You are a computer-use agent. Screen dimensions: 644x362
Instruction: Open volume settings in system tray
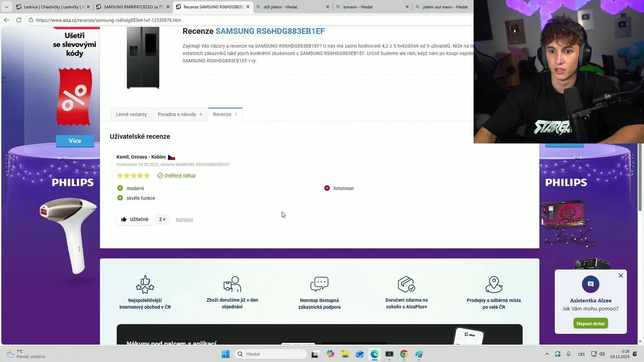602,354
